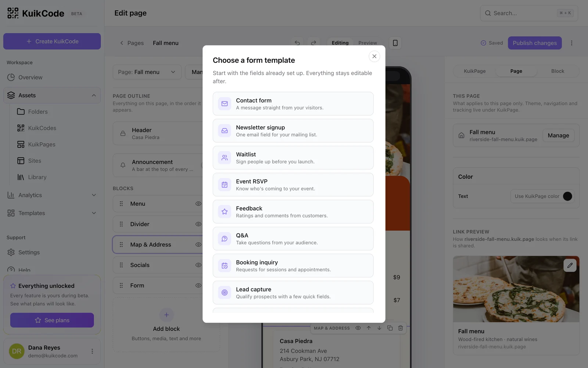The image size is (588, 368).
Task: Undo the last edit
Action: coord(297,43)
